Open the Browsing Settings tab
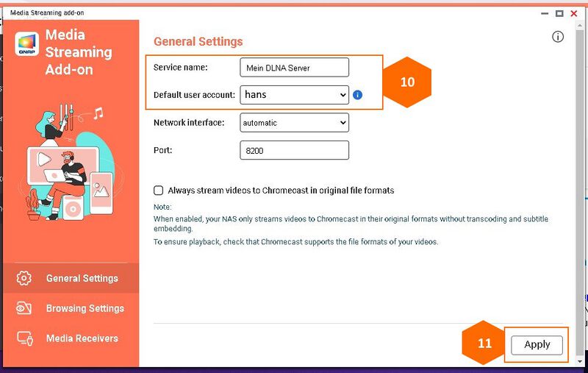The height and width of the screenshot is (373, 588). [71, 308]
